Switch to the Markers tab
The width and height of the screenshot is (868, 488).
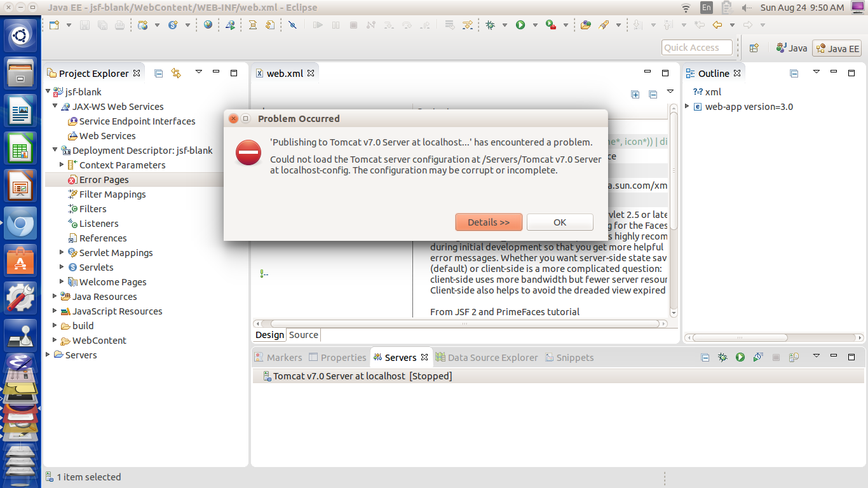[278, 358]
